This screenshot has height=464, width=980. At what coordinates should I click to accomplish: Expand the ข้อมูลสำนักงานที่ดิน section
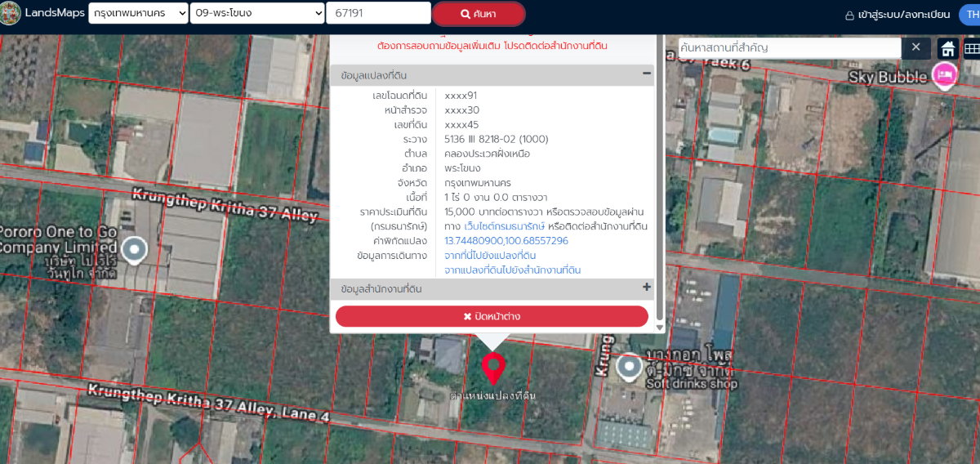(x=647, y=288)
